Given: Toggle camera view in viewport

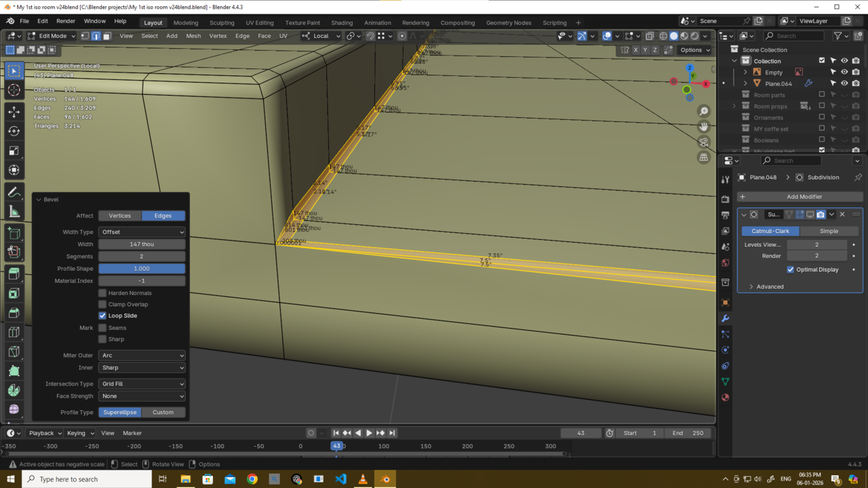Looking at the screenshot, I should click(704, 142).
